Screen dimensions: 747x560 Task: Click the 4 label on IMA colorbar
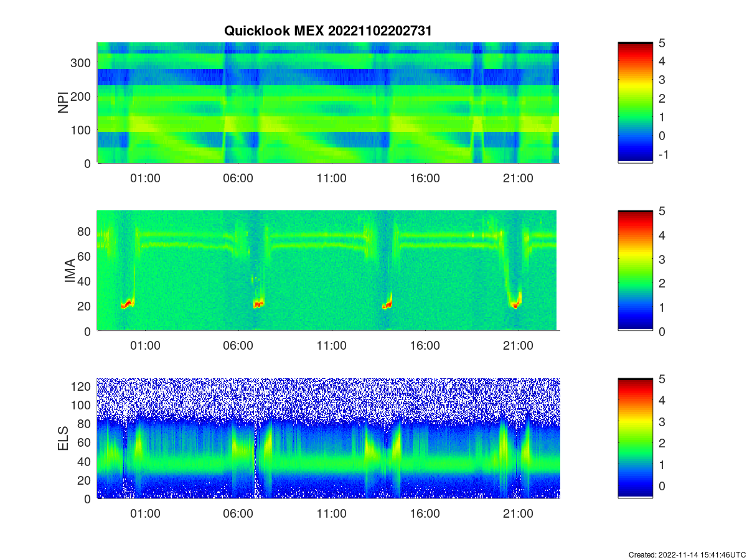point(662,235)
